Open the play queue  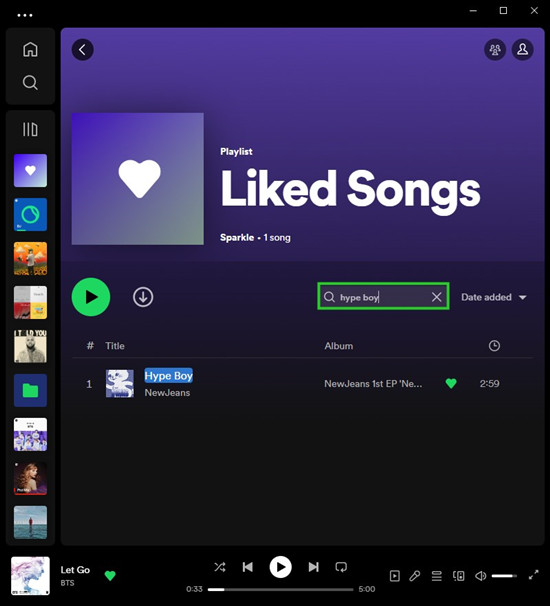pos(436,576)
